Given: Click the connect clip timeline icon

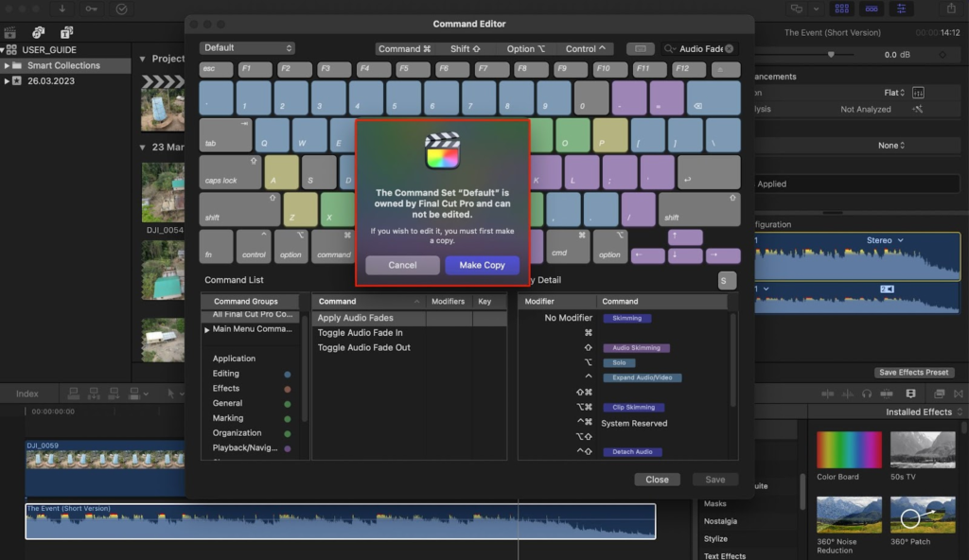Looking at the screenshot, I should tap(74, 394).
